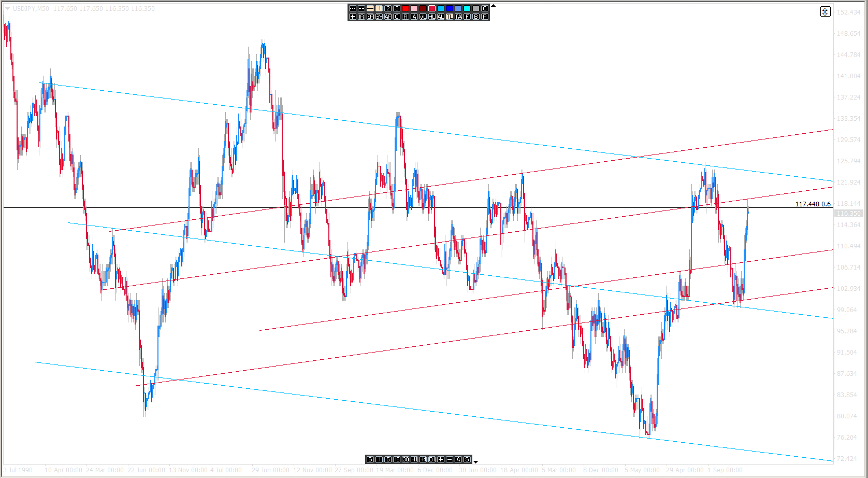The height and width of the screenshot is (478, 868).
Task: Click the last S button after the A button
Action: [467, 459]
